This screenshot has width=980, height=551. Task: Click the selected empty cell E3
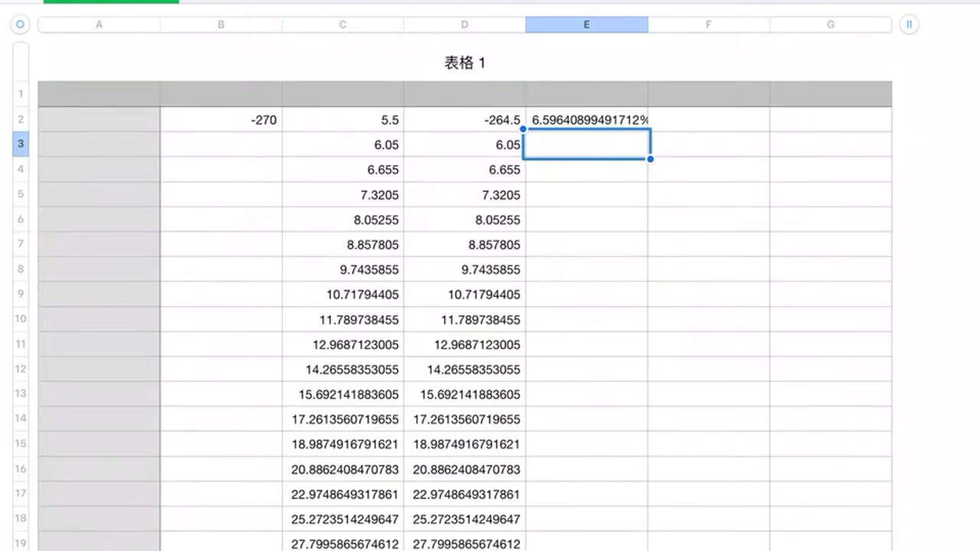point(586,144)
